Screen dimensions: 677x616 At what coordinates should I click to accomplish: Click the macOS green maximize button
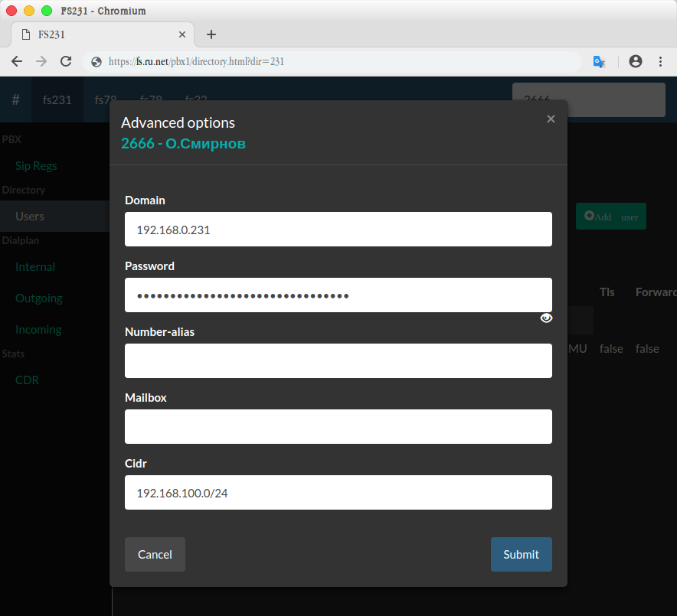pyautogui.click(x=47, y=11)
